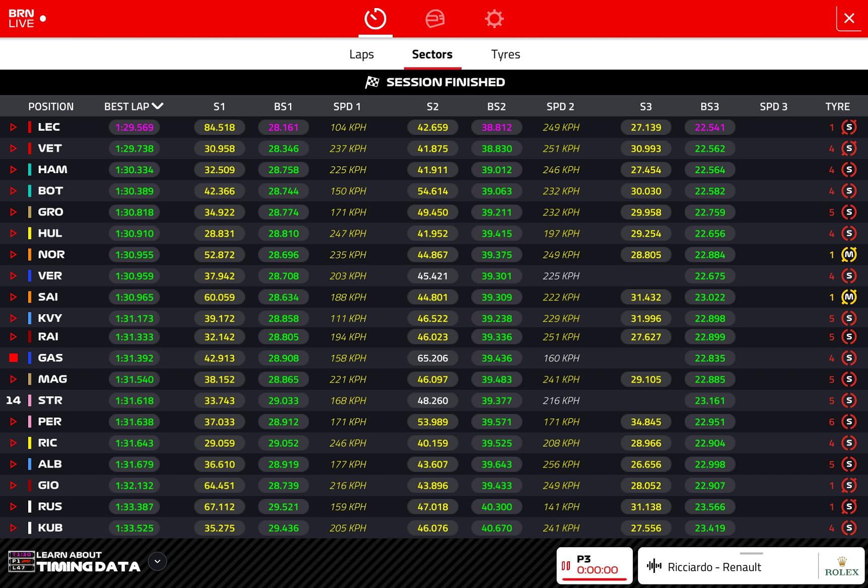Click LEC's purple BS2 38.812
The image size is (868, 588).
point(496,127)
